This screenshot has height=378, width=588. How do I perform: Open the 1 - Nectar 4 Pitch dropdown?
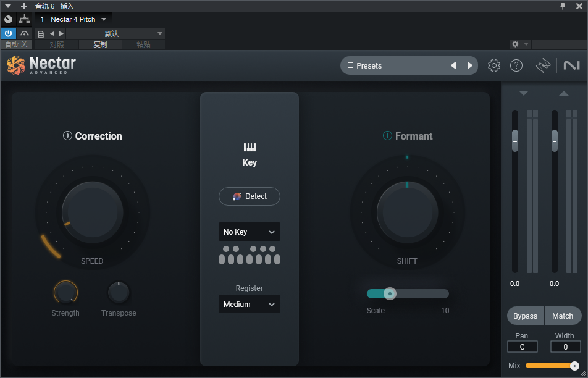(x=73, y=19)
